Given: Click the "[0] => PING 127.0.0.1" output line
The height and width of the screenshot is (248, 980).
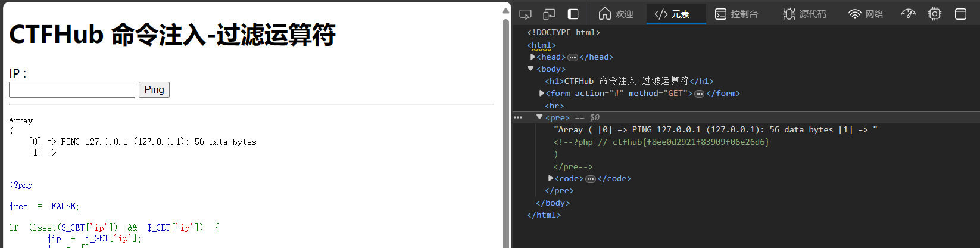Looking at the screenshot, I should [x=142, y=142].
